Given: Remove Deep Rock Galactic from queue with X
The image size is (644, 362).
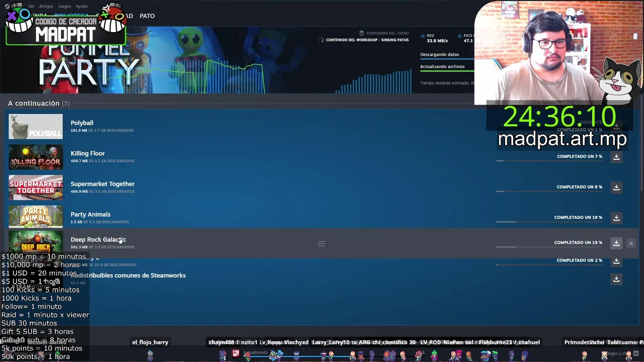Looking at the screenshot, I should pos(631,243).
